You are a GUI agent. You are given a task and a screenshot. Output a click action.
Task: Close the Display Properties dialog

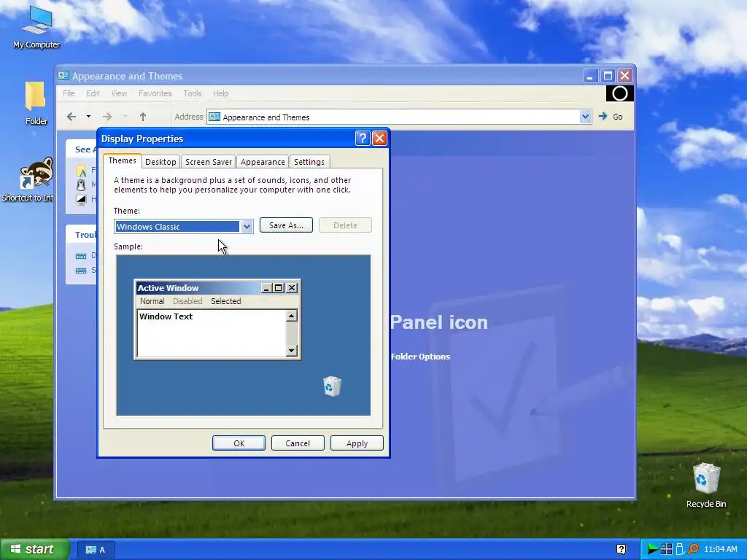click(x=379, y=139)
